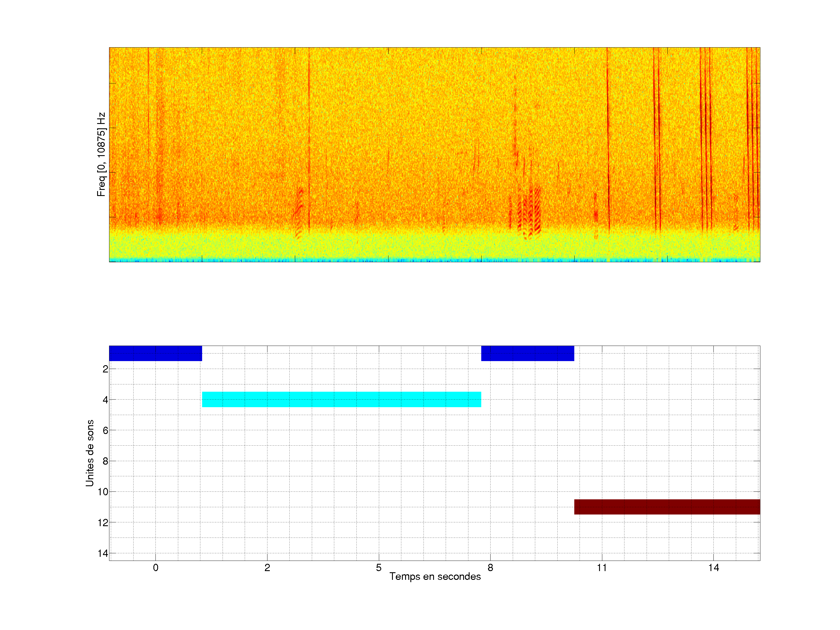Click the 'Temps en secondes' x-axis label
The height and width of the screenshot is (630, 840).
tap(435, 576)
